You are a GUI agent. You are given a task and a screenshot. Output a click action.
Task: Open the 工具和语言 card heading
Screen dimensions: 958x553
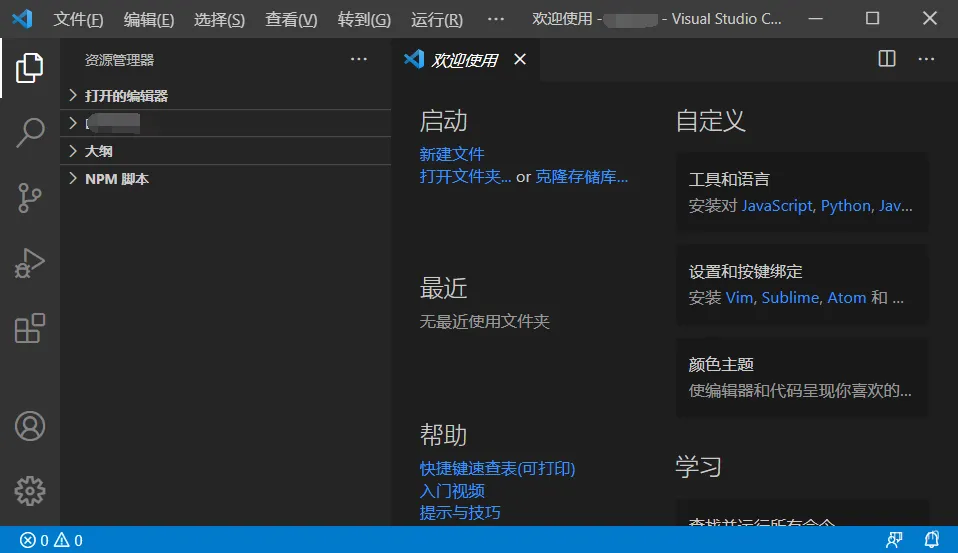click(729, 179)
